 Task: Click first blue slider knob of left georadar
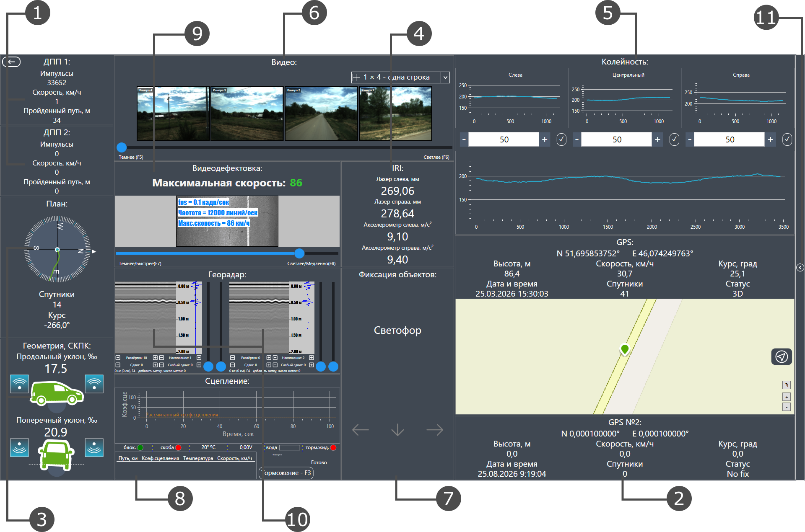coord(208,367)
